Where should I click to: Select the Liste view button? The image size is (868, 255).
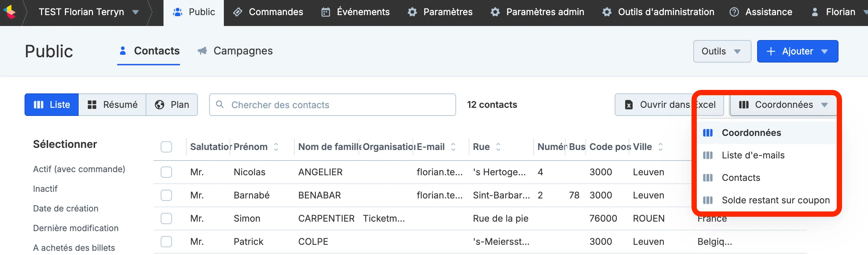tap(52, 105)
